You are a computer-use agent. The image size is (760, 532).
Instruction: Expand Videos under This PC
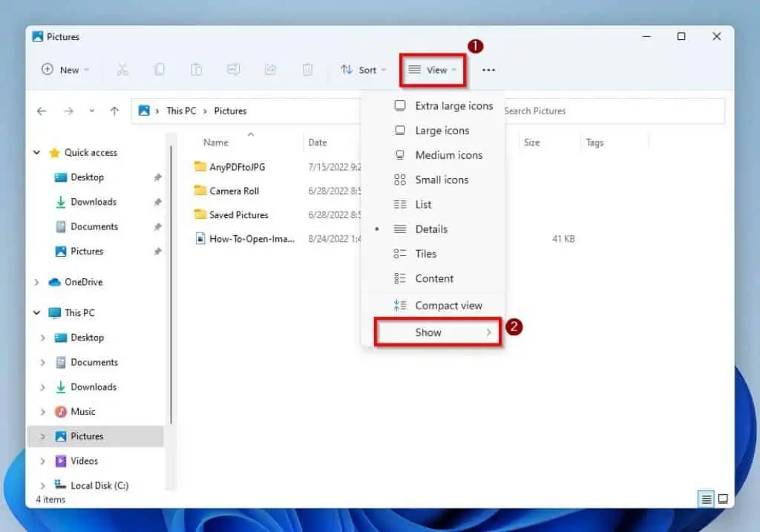[42, 462]
